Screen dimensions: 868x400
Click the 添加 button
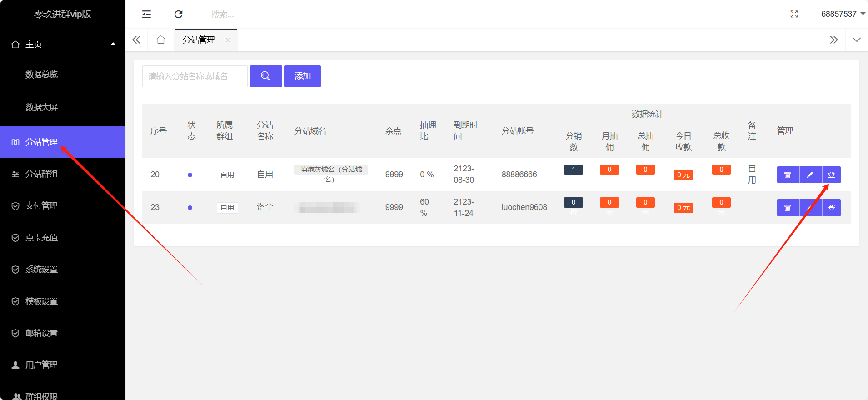303,76
